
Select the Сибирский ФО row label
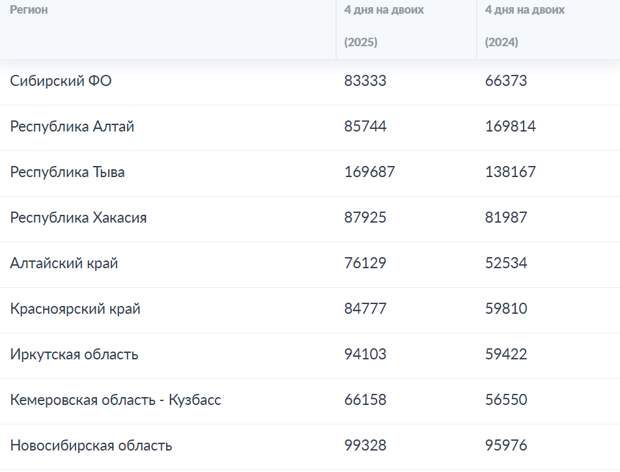[60, 81]
